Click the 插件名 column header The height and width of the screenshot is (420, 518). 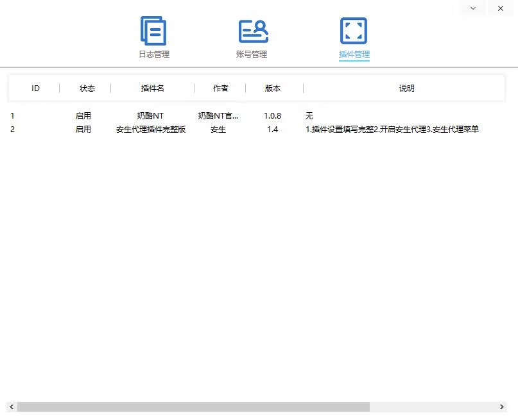(152, 88)
